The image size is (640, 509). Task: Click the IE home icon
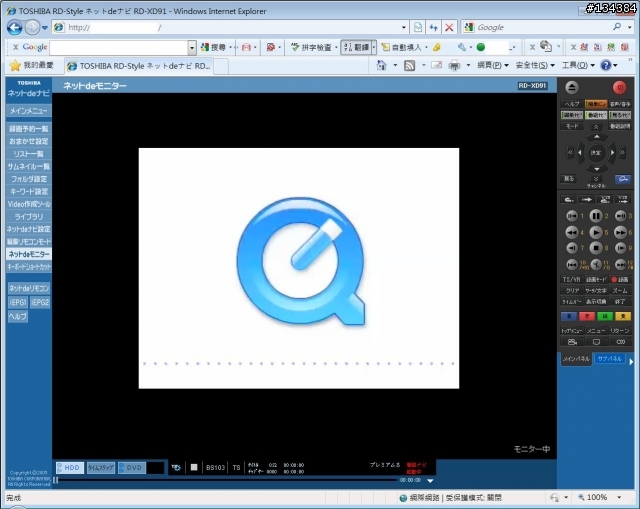tap(381, 65)
